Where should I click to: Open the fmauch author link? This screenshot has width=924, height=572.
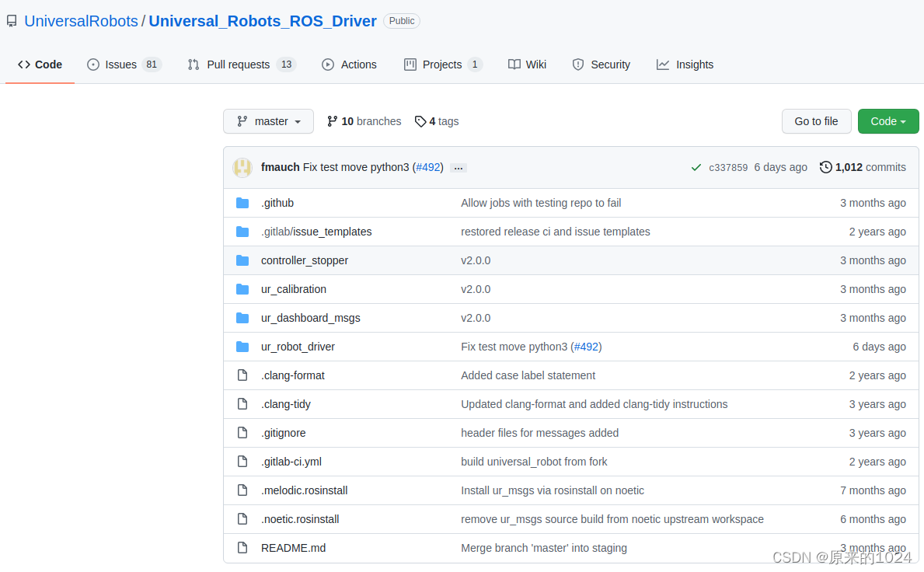coord(280,167)
